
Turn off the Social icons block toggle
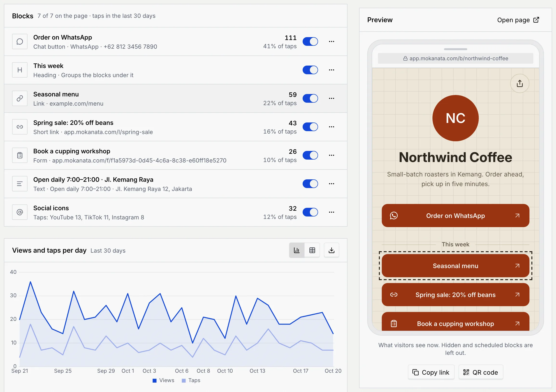pos(310,212)
